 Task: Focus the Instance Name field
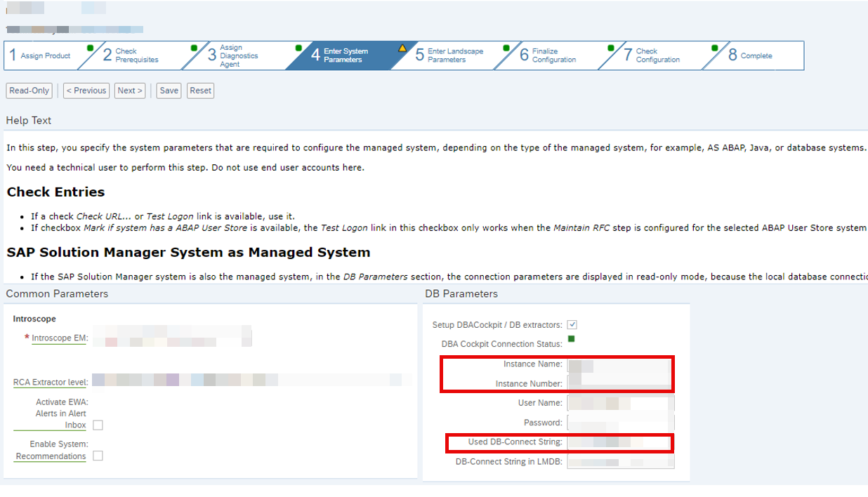click(619, 365)
